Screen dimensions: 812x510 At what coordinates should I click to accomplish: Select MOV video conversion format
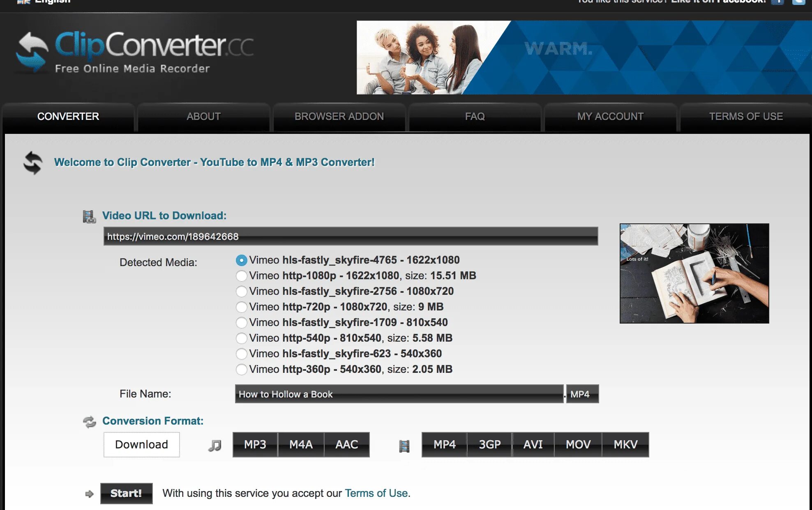tap(579, 444)
